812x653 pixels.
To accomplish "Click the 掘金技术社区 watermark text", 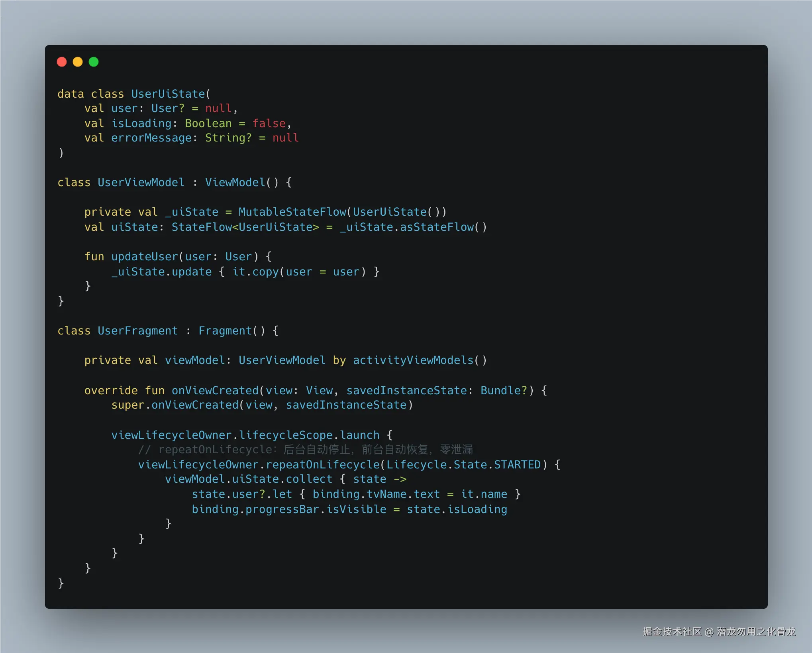I will pyautogui.click(x=671, y=631).
